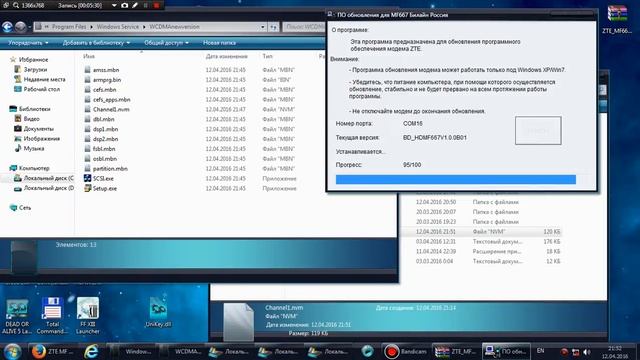Open Загрузки in navigation pane
Viewport: 640px width, 360px height.
pyautogui.click(x=35, y=69)
